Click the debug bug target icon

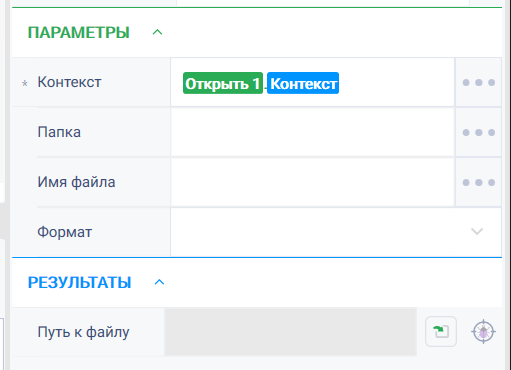[483, 331]
